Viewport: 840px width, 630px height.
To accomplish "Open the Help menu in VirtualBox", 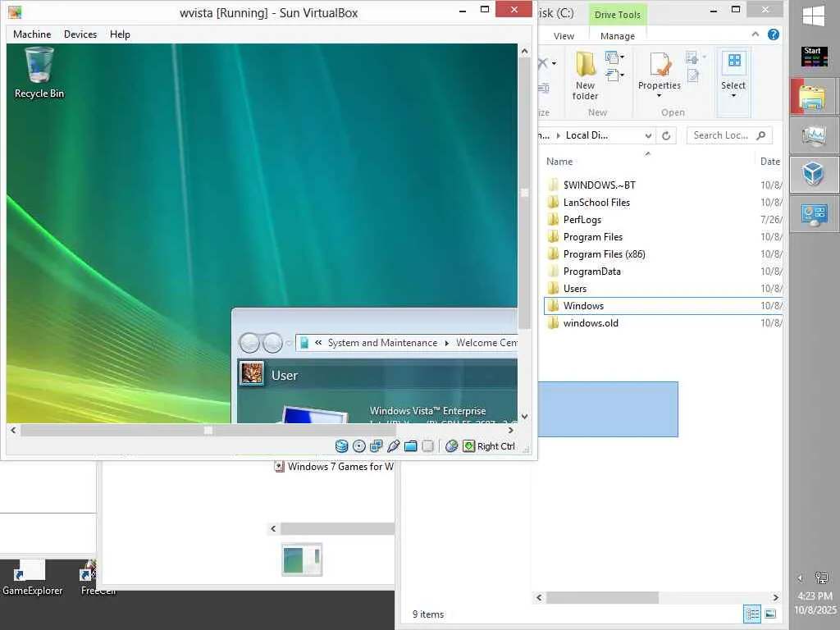I will (120, 34).
